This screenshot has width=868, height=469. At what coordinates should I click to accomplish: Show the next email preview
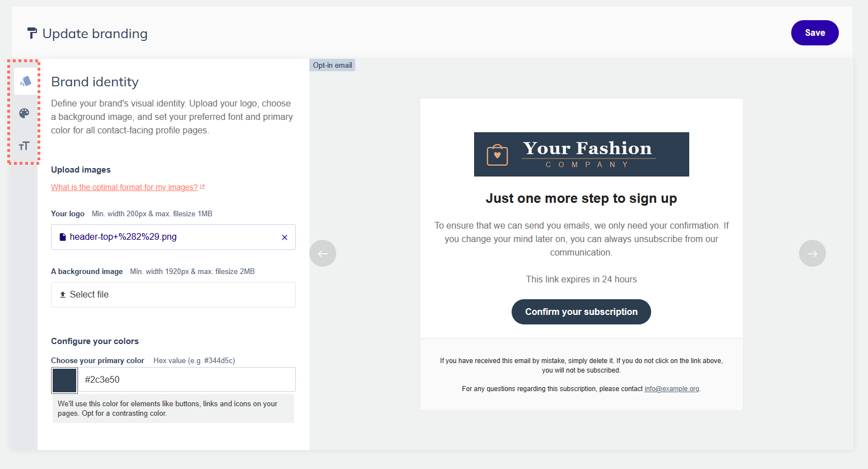pyautogui.click(x=813, y=253)
